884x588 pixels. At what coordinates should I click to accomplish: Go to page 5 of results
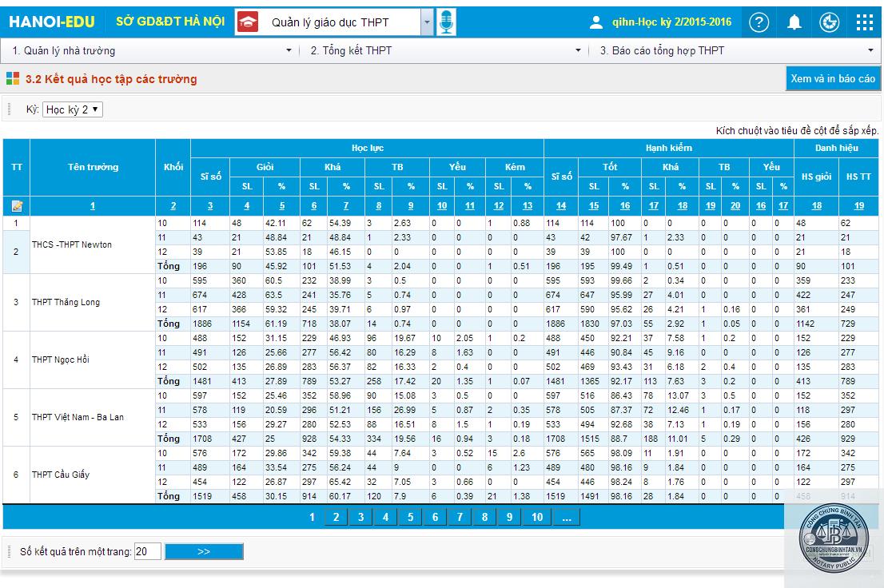411,517
